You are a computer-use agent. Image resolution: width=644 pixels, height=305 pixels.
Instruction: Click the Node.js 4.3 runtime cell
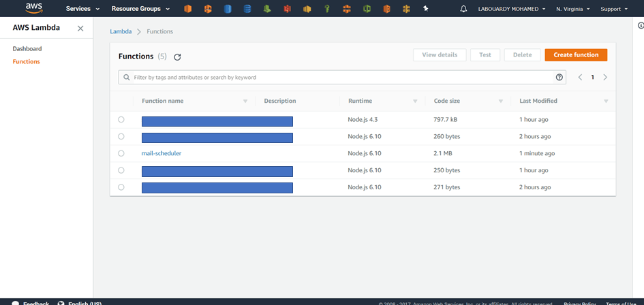point(361,119)
